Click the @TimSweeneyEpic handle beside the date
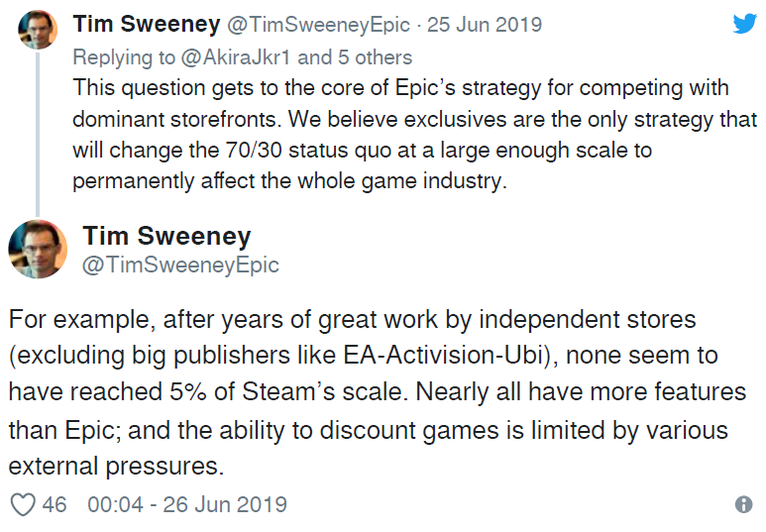The width and height of the screenshot is (766, 532). (318, 25)
